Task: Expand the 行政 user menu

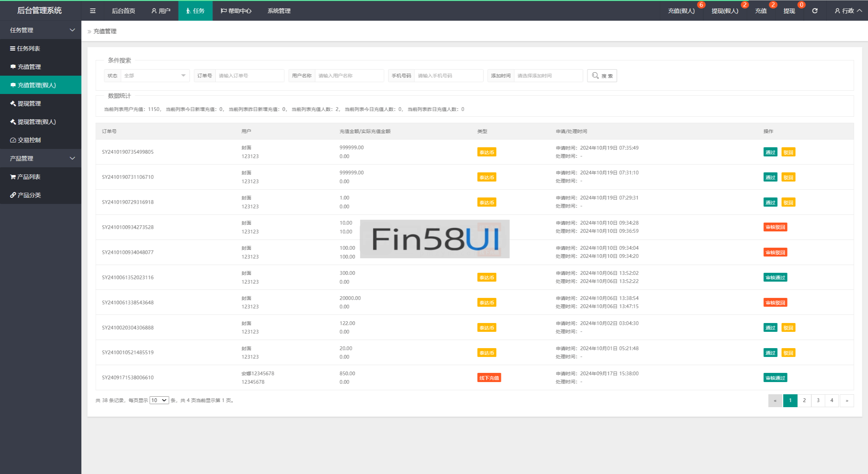Action: pyautogui.click(x=848, y=11)
